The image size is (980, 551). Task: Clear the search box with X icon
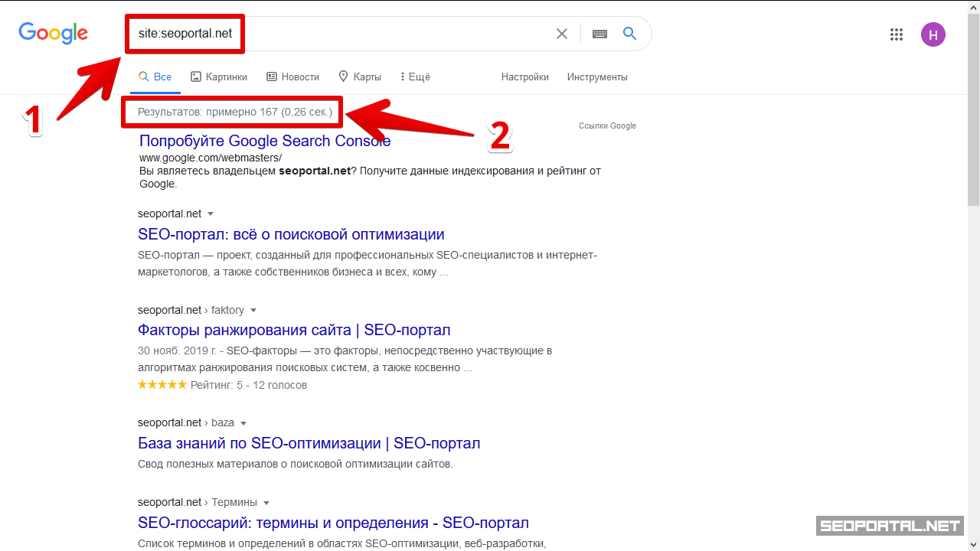tap(562, 34)
